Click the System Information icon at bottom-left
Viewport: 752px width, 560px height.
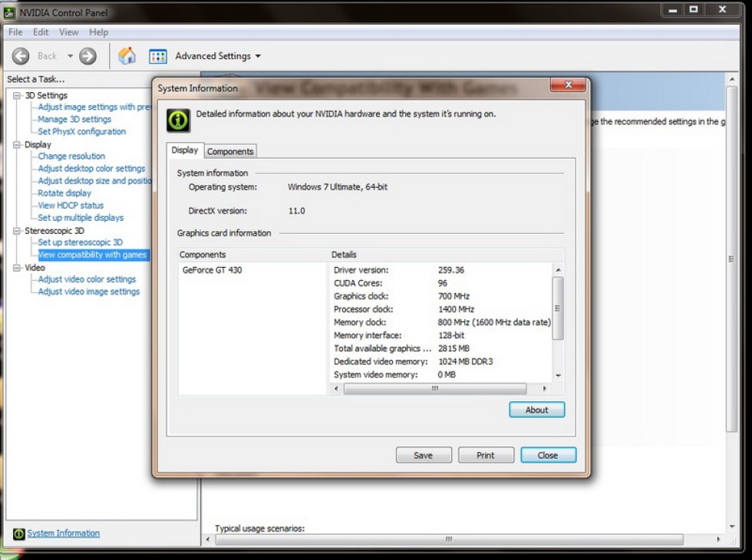click(x=19, y=534)
